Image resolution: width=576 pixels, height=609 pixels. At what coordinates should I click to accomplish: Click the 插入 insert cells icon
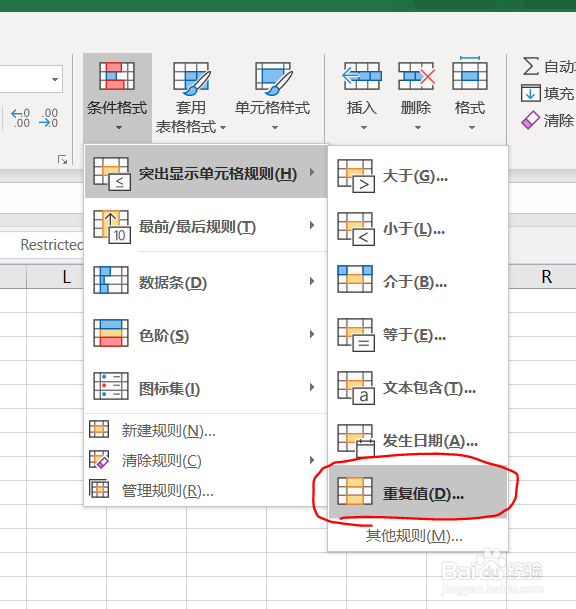click(362, 76)
